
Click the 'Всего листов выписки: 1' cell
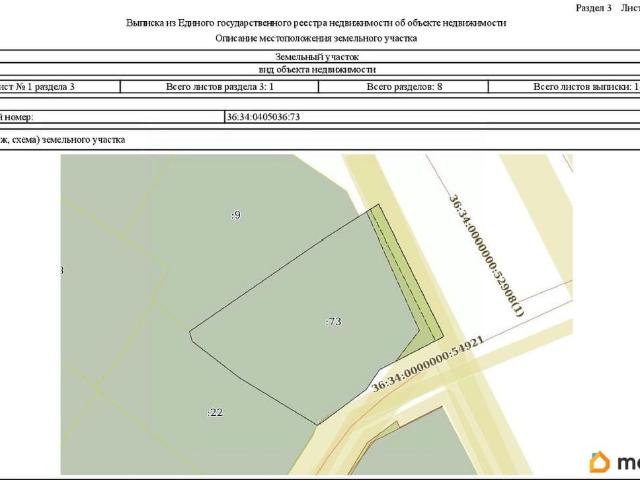click(564, 87)
